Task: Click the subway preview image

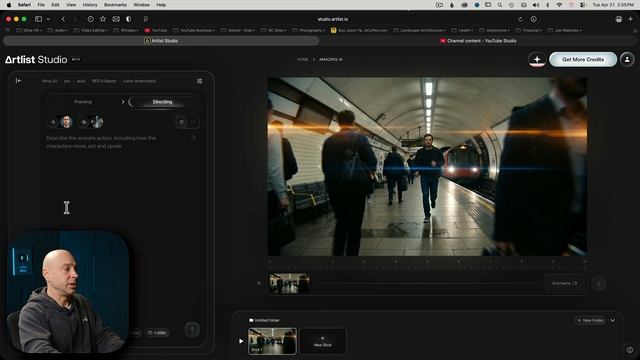Action: pyautogui.click(x=427, y=167)
